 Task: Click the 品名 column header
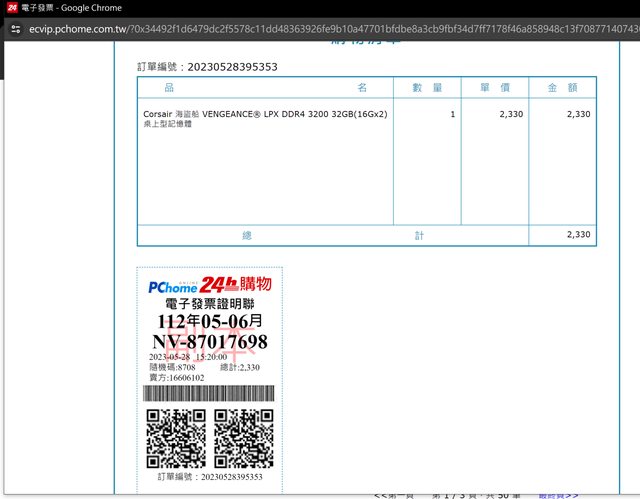click(265, 88)
